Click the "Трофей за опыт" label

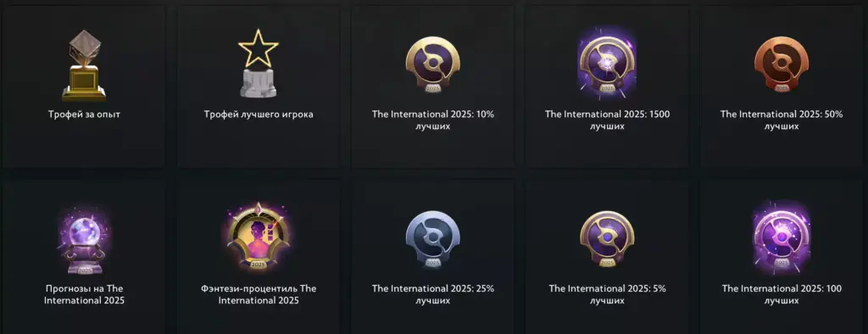pos(84,114)
